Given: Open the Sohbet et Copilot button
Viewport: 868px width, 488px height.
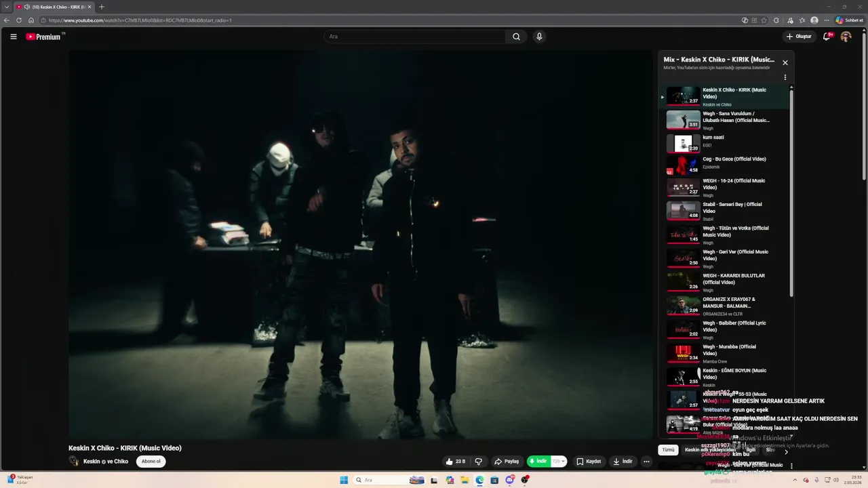Looking at the screenshot, I should pos(848,20).
